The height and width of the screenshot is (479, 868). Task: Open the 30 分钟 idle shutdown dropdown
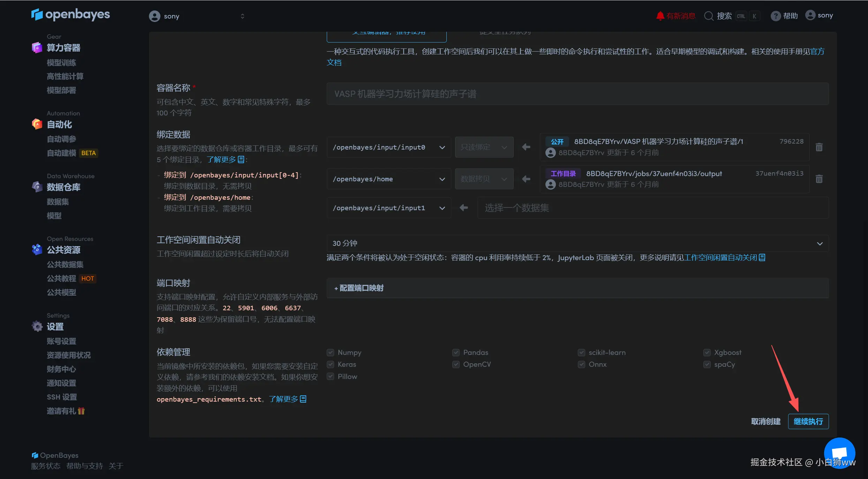(577, 243)
